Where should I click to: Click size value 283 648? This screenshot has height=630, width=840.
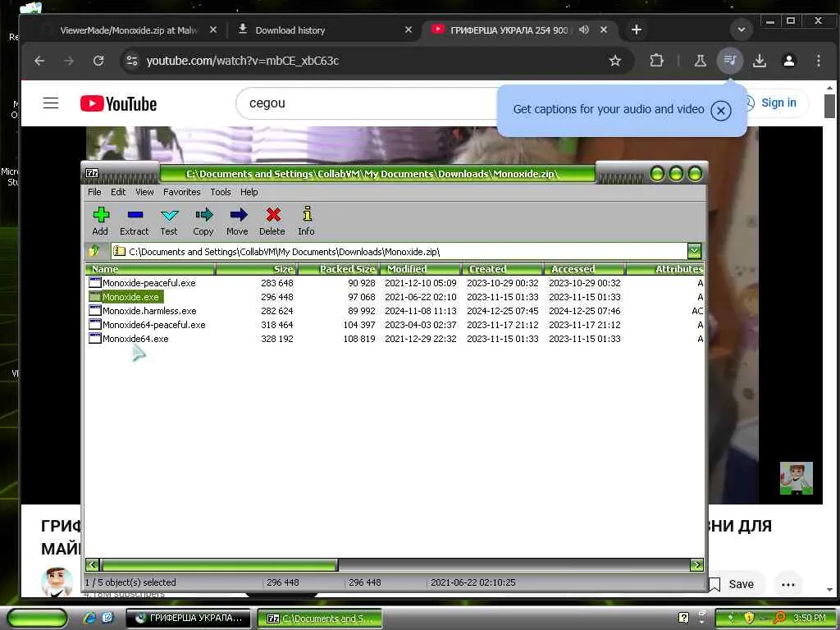click(277, 283)
